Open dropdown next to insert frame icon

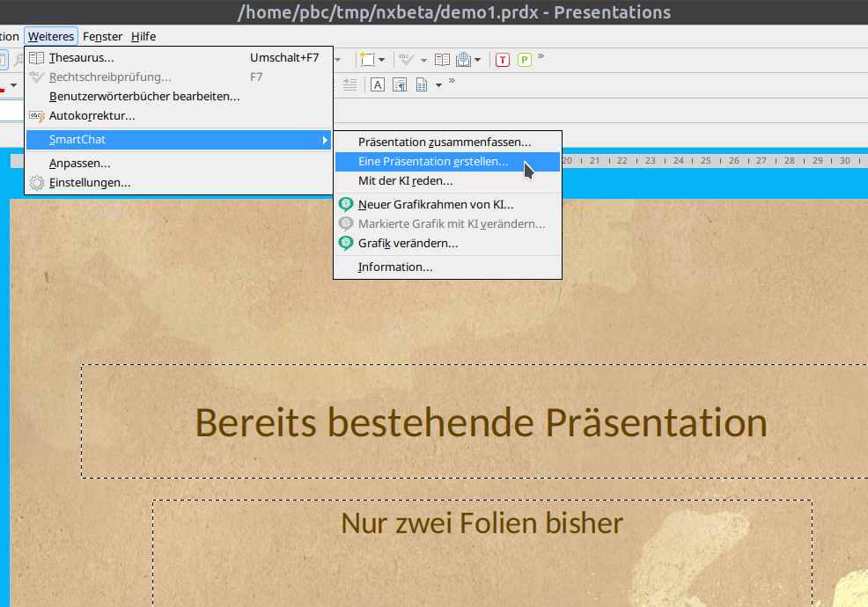(x=381, y=60)
